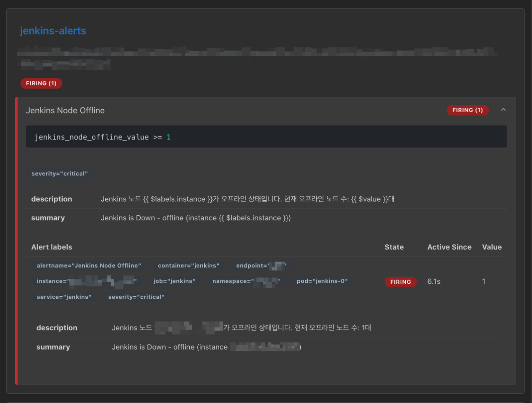Screen dimensions: 532x403
Task: Click the Value column header
Action: coord(492,247)
